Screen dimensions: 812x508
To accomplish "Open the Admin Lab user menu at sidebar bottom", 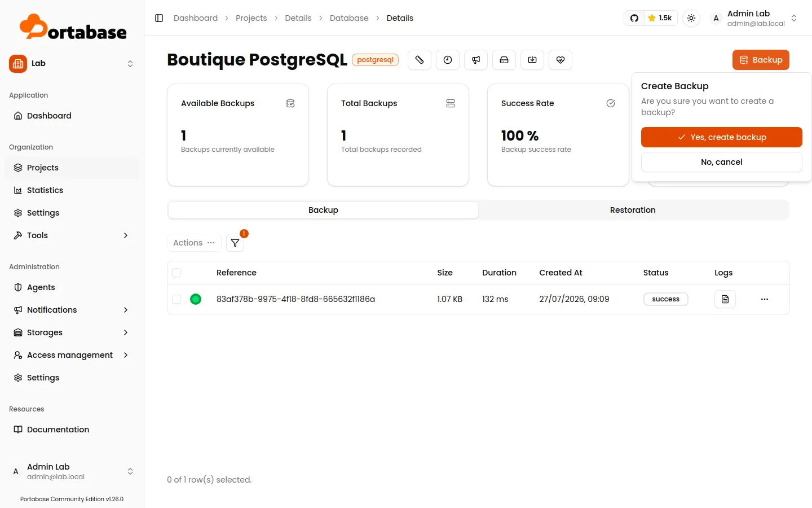I will coord(72,471).
